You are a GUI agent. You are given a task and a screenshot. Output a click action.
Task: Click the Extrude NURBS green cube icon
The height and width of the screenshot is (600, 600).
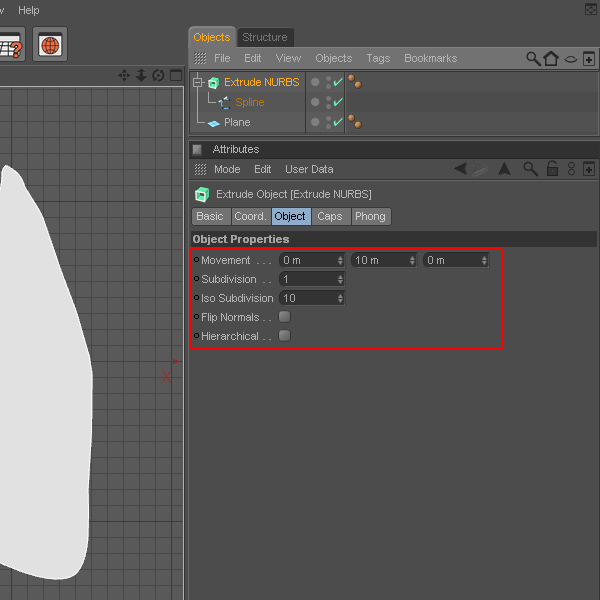pyautogui.click(x=214, y=82)
